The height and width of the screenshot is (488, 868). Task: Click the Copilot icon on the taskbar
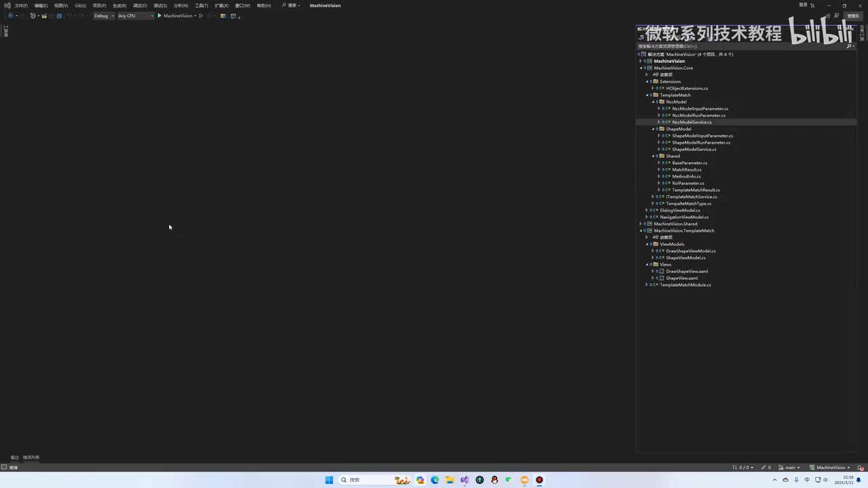click(420, 480)
